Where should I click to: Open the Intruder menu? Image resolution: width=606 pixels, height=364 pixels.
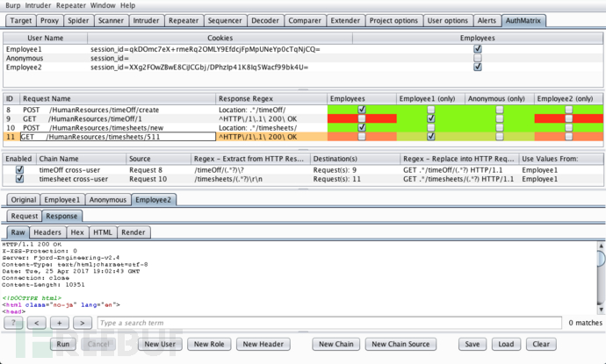38,5
